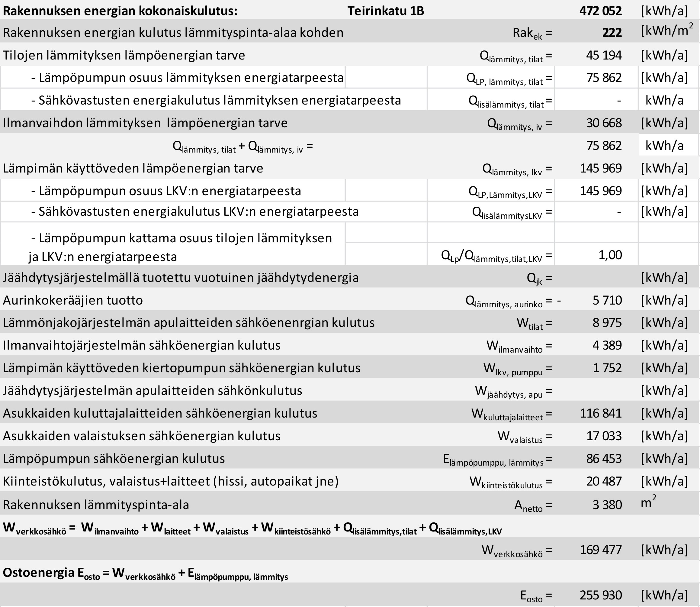Select the 'Ostoenergia E osto' formula line
Viewport: 700px width, 607px height.
pyautogui.click(x=146, y=573)
